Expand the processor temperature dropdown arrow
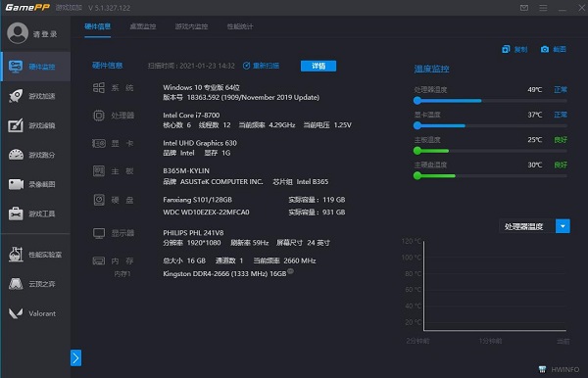 click(563, 226)
